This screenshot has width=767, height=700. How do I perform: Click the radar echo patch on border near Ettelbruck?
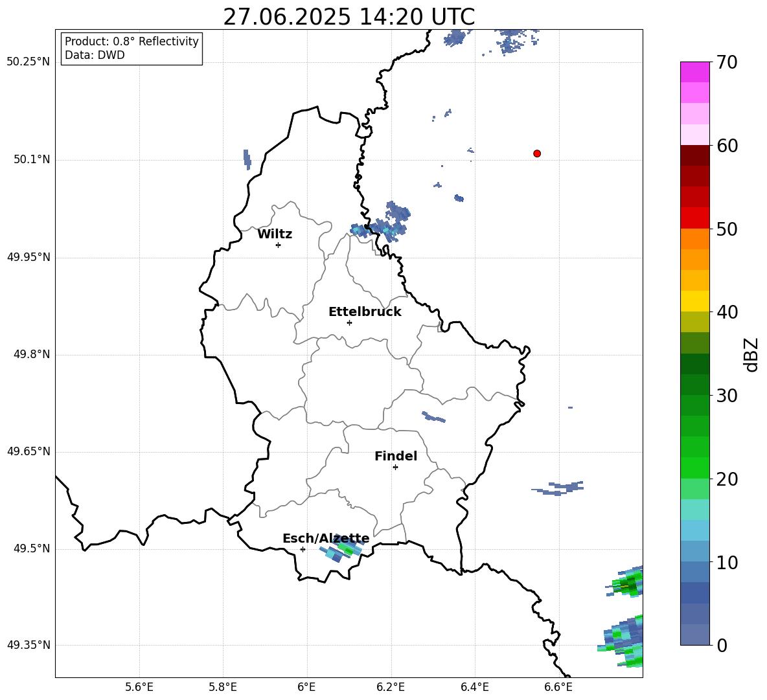382,222
